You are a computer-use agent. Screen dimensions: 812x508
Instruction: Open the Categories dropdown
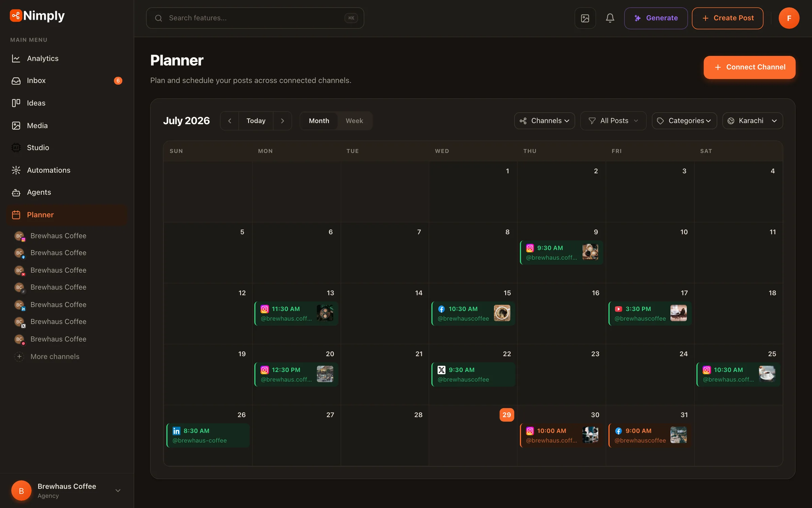pos(684,121)
